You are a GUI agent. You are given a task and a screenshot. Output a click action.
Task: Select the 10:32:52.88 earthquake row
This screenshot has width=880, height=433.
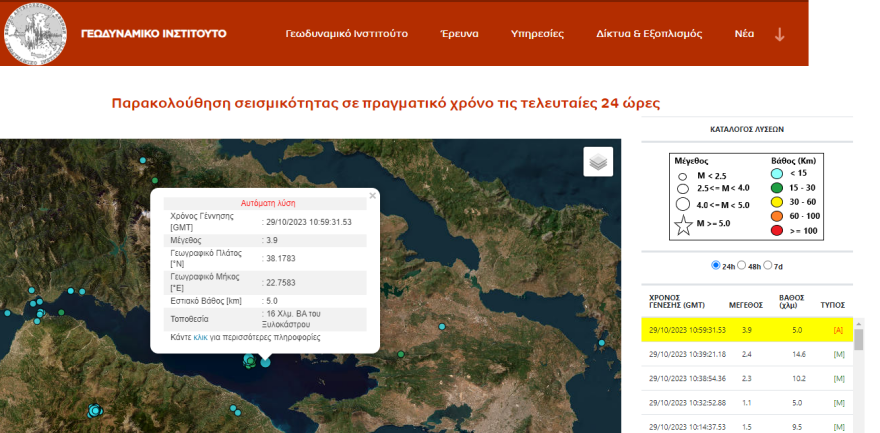tap(747, 403)
